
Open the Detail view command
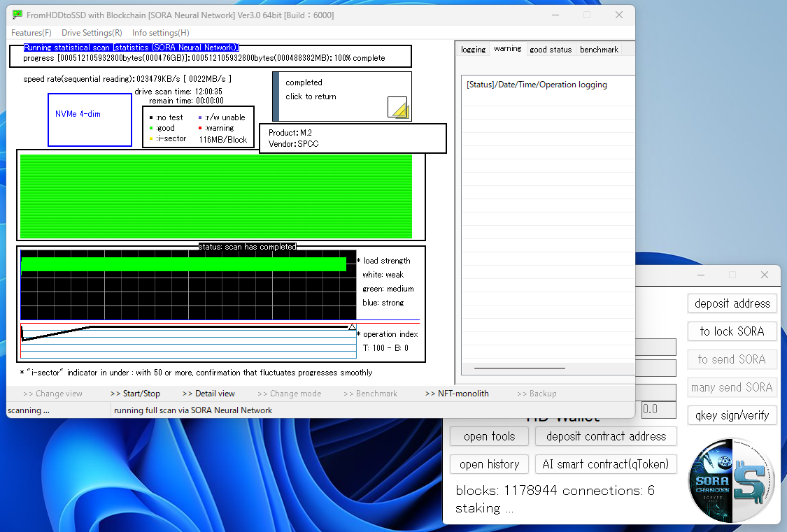208,394
